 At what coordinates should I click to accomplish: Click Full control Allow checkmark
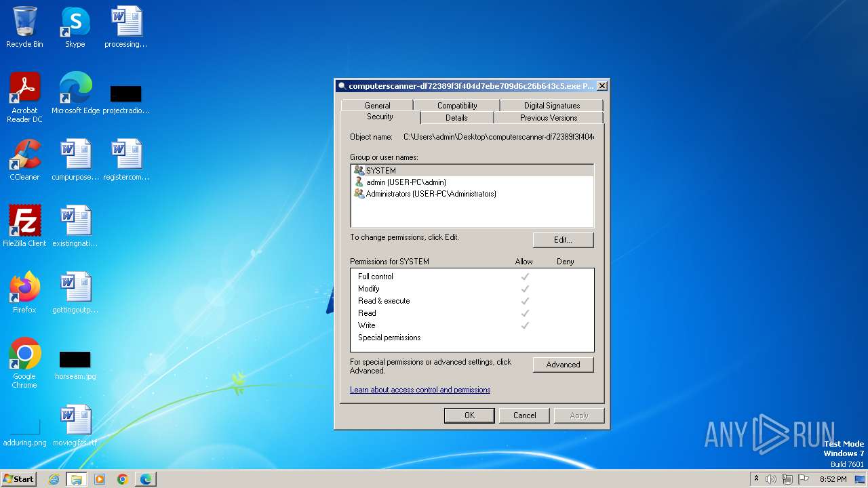click(525, 277)
